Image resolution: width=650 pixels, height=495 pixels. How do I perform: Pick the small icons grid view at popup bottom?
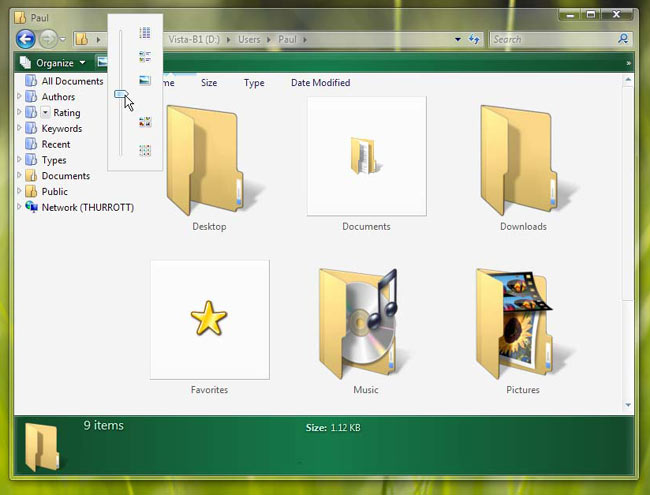click(x=145, y=150)
